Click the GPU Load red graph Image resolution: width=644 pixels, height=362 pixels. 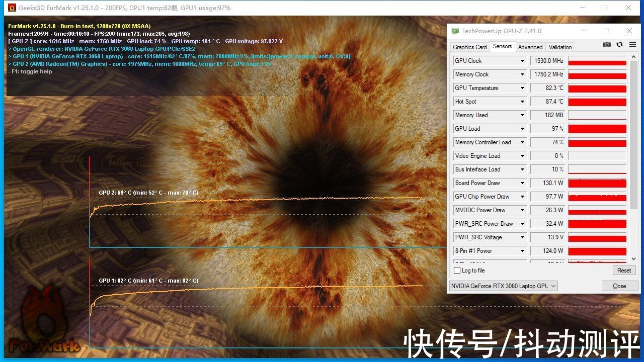pos(597,129)
